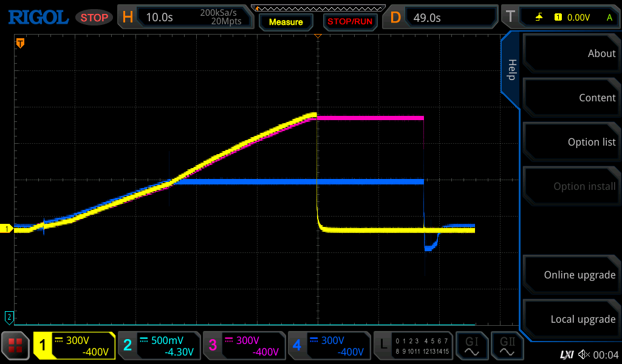The width and height of the screenshot is (622, 364).
Task: Collapse the vertical Help tab
Action: click(x=511, y=69)
